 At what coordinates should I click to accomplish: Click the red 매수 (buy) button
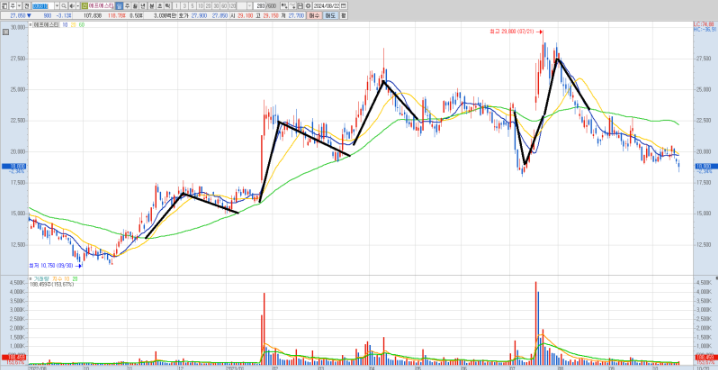coord(314,16)
